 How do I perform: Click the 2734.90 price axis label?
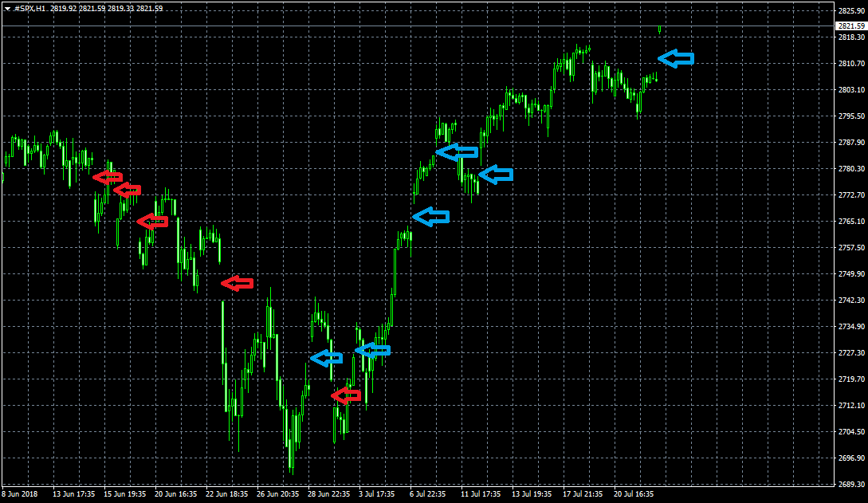point(851,327)
